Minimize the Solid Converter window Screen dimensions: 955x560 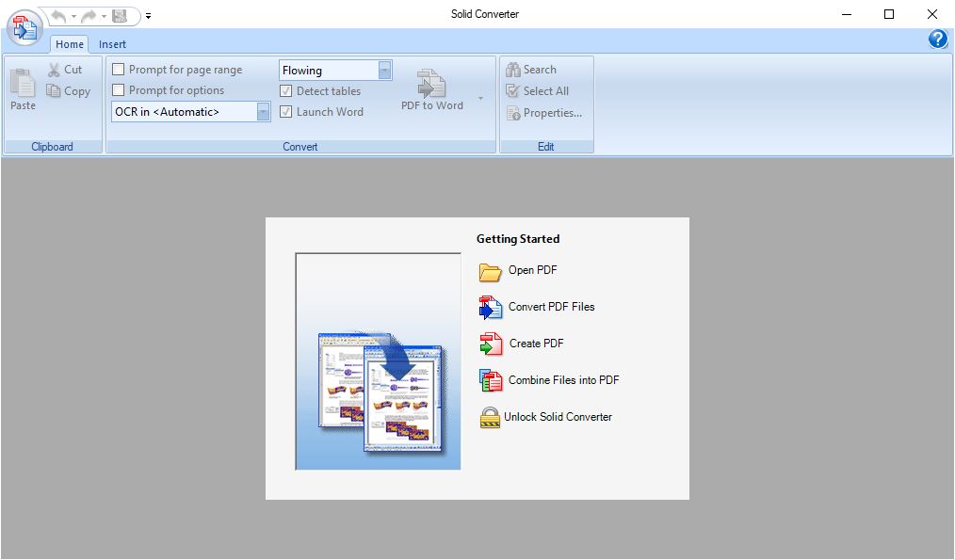pyautogui.click(x=847, y=14)
